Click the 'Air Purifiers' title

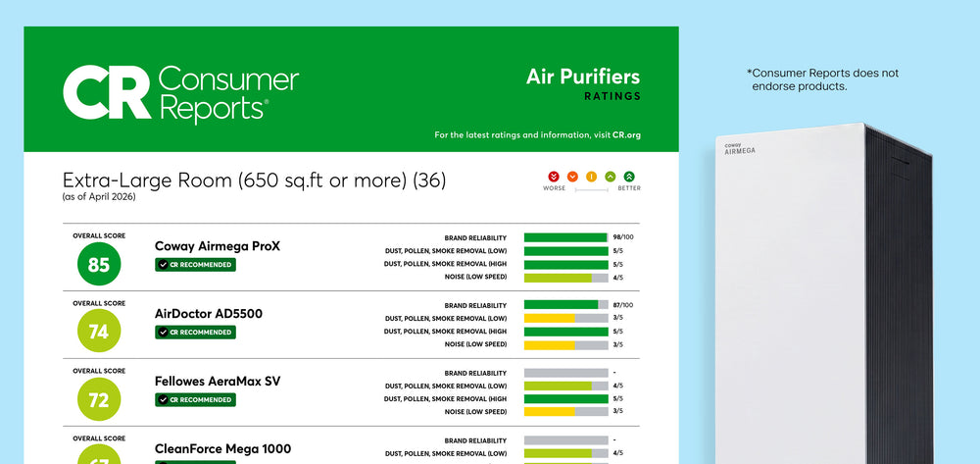583,77
